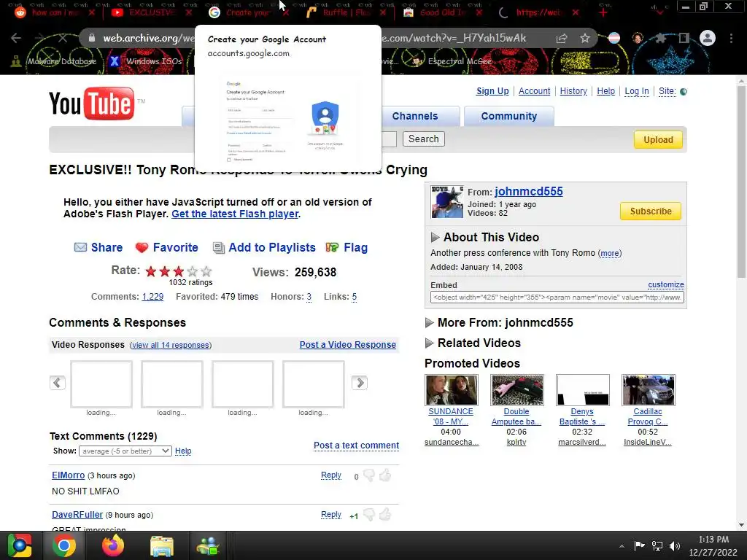
Task: Open the Windows ISOs bookmark
Action: [x=146, y=61]
